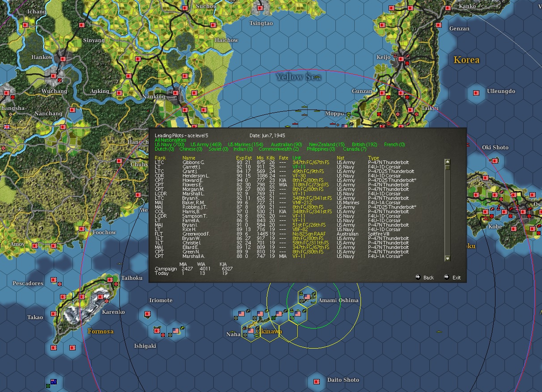Select pilot Greenwood F.
Screen dimensions: 542x392
point(196,234)
